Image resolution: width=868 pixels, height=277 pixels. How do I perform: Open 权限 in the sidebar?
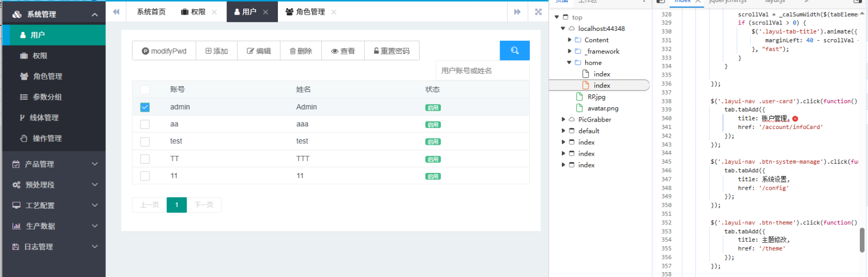coord(54,56)
